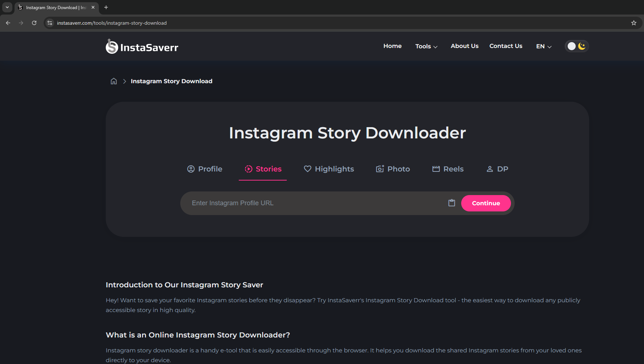The width and height of the screenshot is (644, 364).
Task: Reload the page with refresh icon
Action: coord(34,23)
